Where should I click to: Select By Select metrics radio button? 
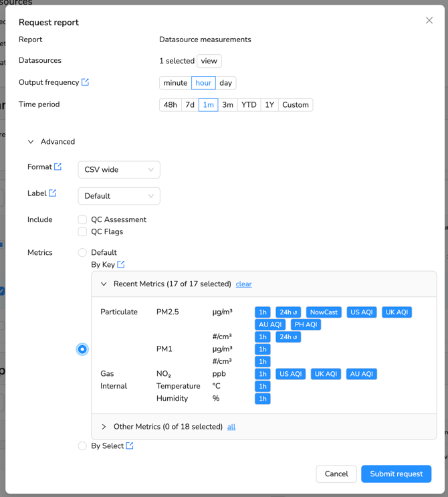tap(82, 446)
